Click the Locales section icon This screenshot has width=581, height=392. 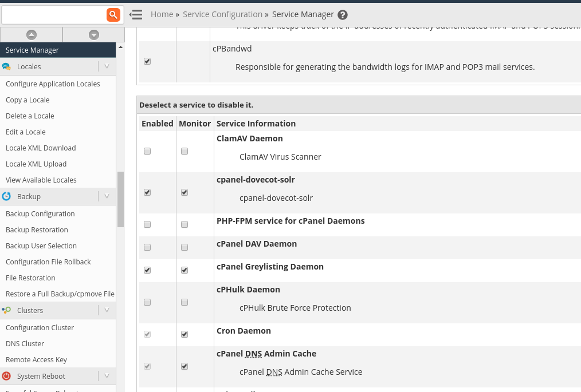pos(6,67)
